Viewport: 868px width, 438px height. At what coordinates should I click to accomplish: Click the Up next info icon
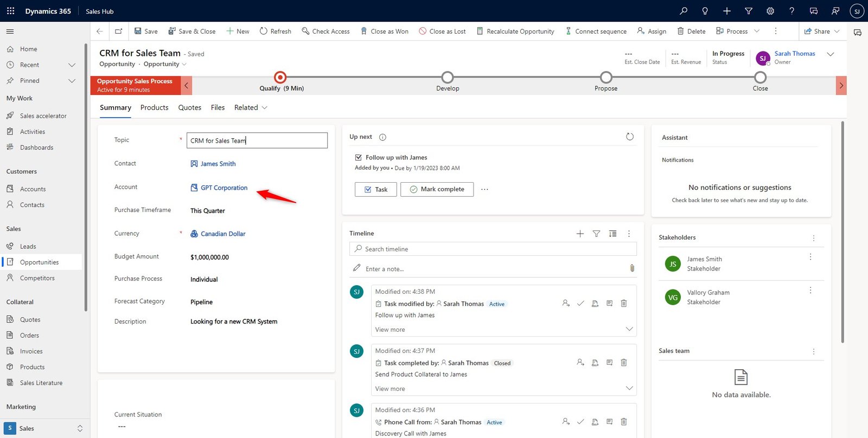pyautogui.click(x=382, y=137)
